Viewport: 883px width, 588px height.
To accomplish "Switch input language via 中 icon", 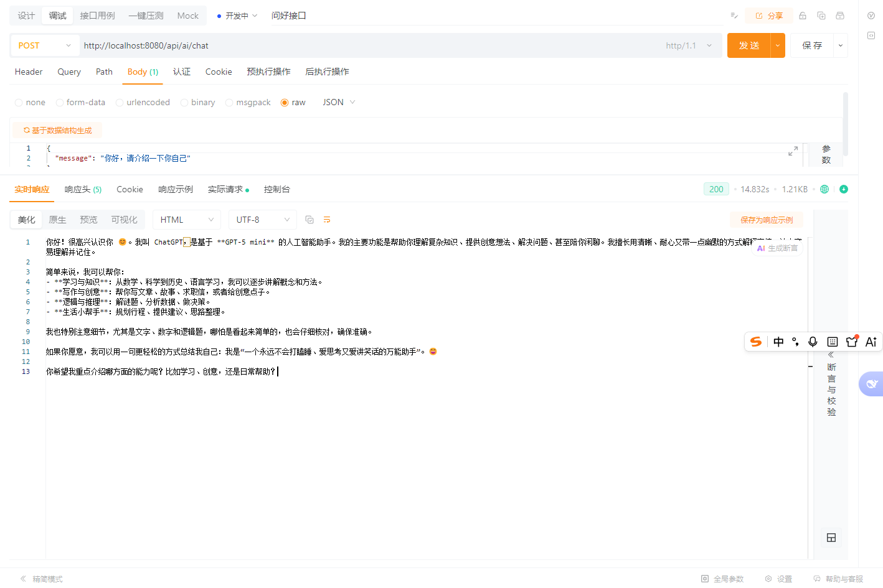I will point(778,342).
